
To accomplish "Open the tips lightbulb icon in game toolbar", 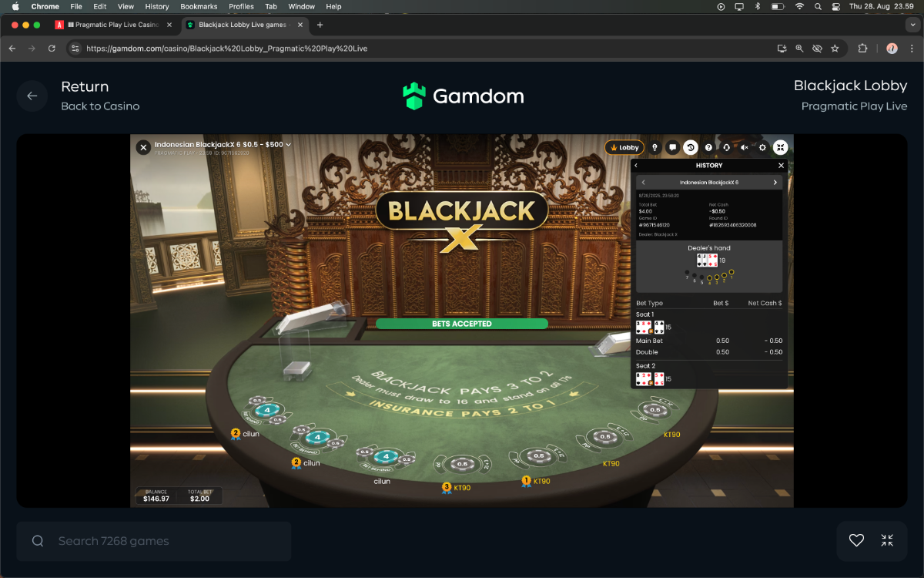I will point(654,147).
